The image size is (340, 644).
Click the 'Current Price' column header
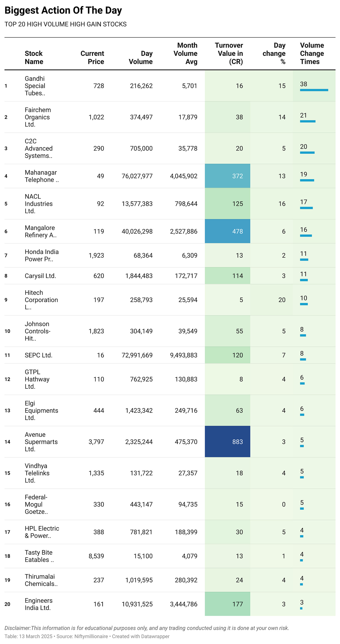[x=92, y=57]
